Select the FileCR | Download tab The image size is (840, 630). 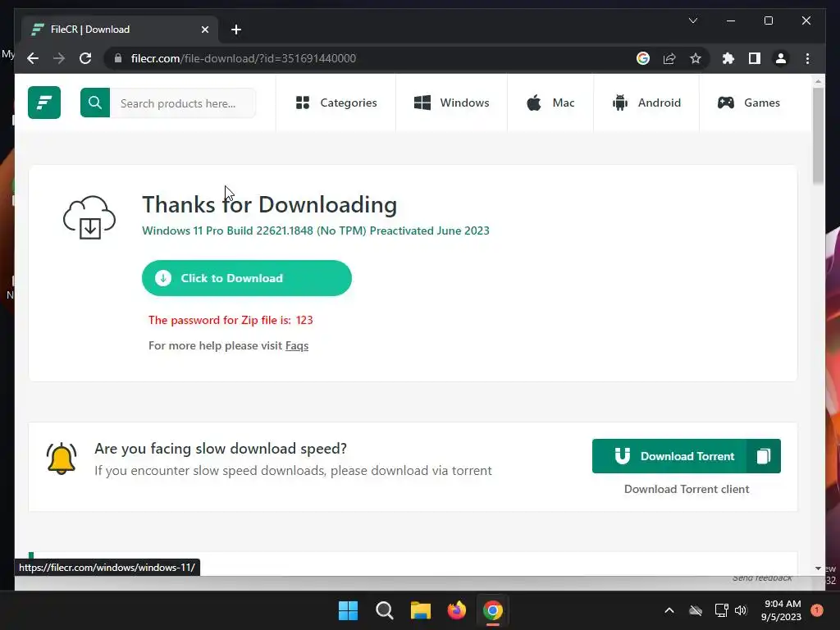click(x=120, y=30)
